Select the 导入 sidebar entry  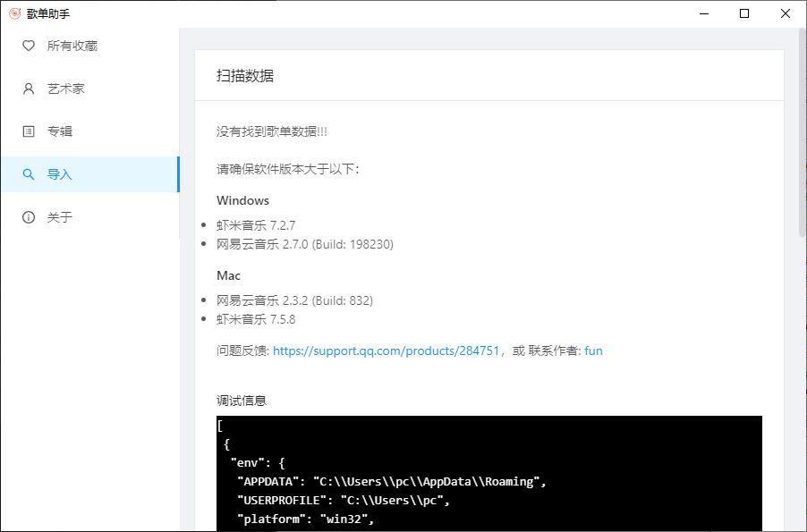click(x=90, y=174)
